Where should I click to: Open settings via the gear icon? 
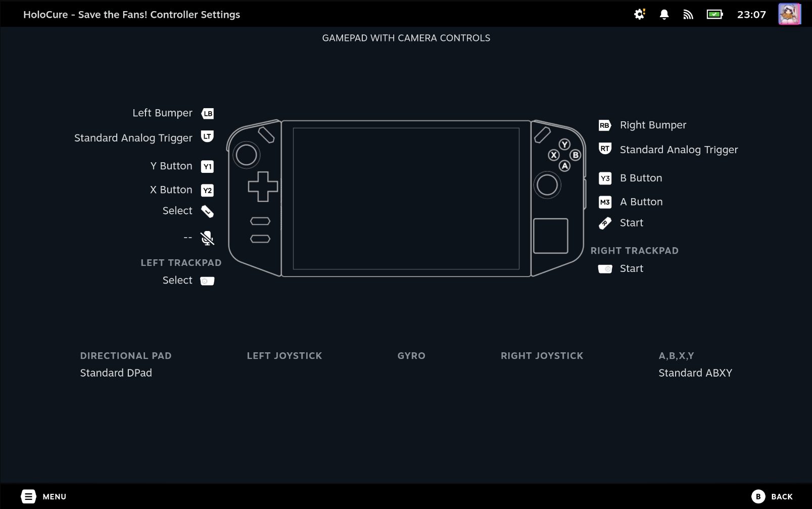pos(640,14)
